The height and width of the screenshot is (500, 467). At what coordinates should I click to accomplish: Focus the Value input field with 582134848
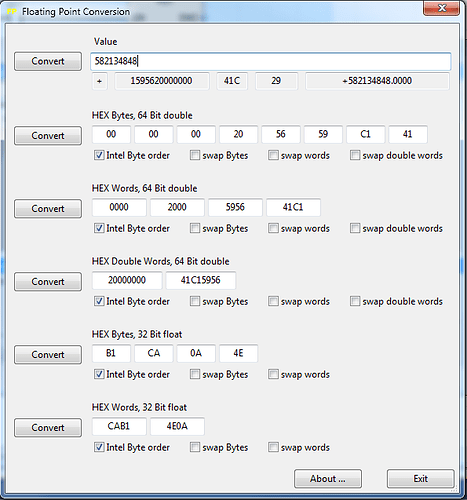point(271,61)
